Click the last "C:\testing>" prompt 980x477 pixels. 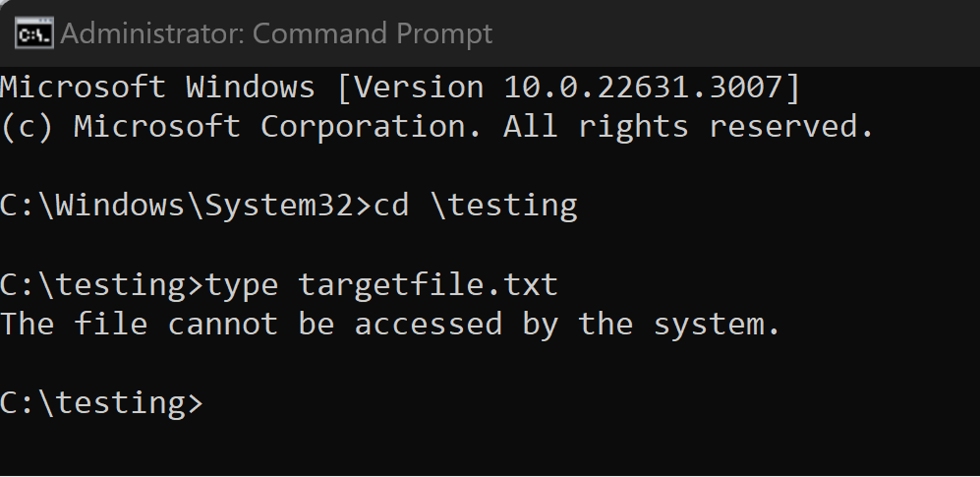pos(101,403)
